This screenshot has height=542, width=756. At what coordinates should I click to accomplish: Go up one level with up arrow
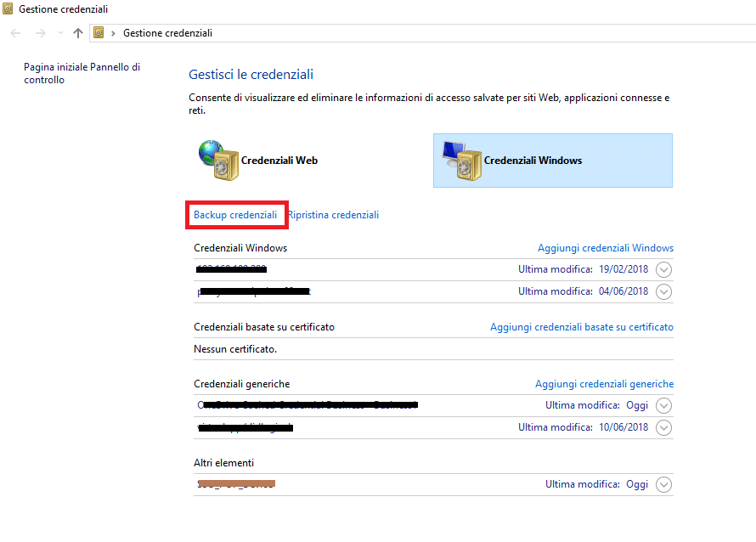point(78,33)
